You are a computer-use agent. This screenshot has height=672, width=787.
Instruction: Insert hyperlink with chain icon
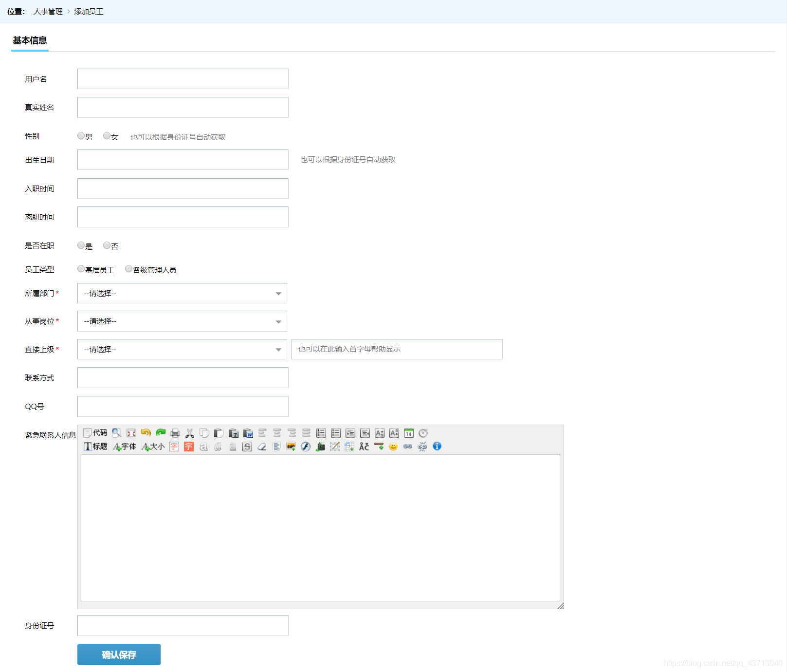408,447
